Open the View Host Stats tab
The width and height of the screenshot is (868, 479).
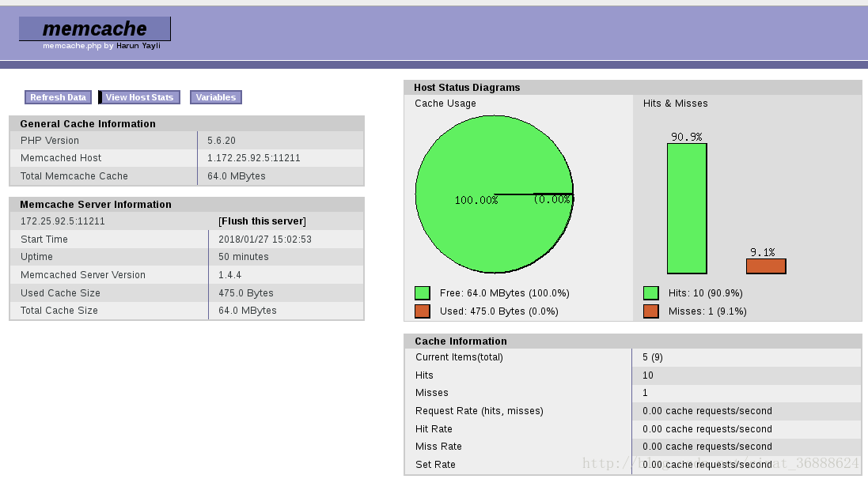(x=139, y=97)
